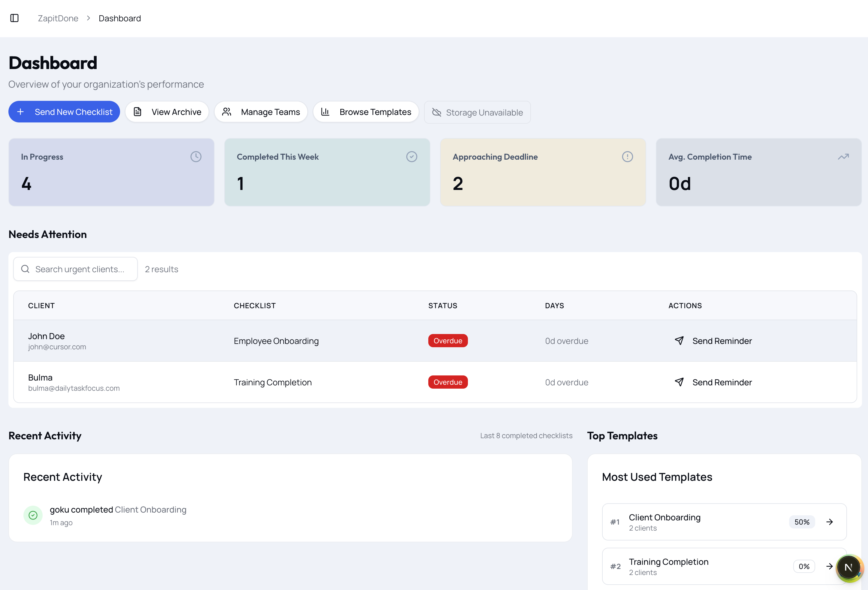The image size is (868, 590).
Task: Click the Dashboard breadcrumb item
Action: coord(119,18)
